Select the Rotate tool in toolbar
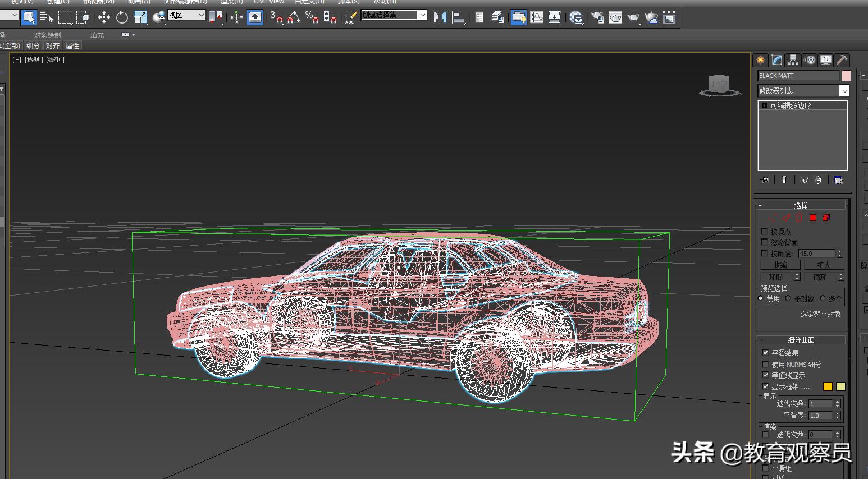 click(122, 17)
